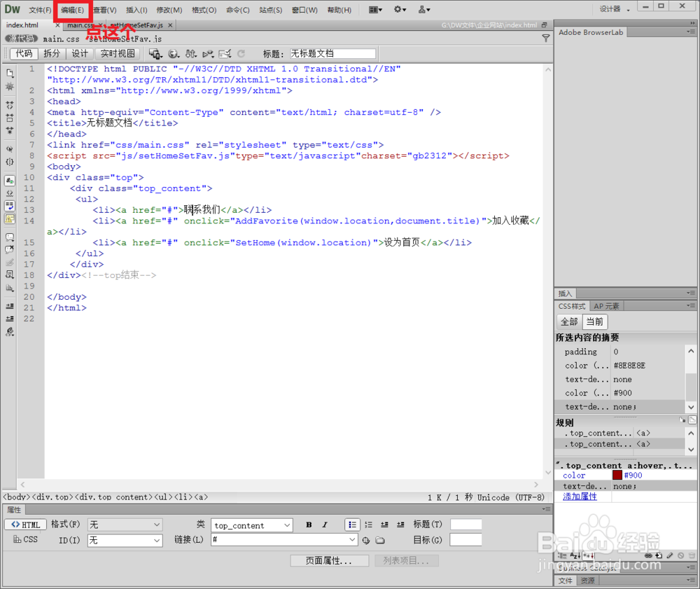Open the gear Extend Dreamweaver dropdown
Screen dimensions: 700x589
click(400, 9)
